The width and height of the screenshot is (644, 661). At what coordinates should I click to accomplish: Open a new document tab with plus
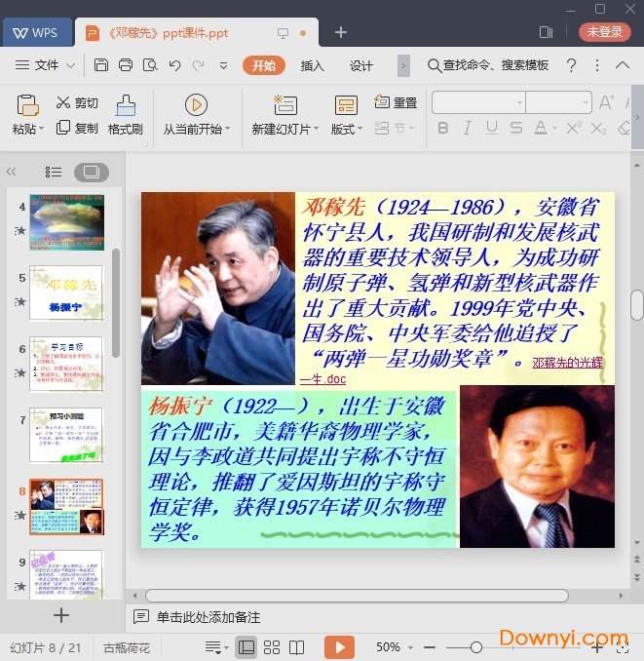click(340, 32)
